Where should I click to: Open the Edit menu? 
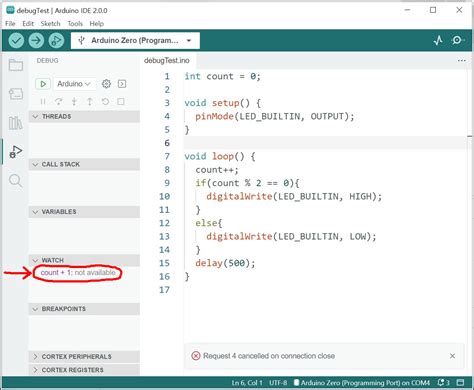[x=28, y=24]
